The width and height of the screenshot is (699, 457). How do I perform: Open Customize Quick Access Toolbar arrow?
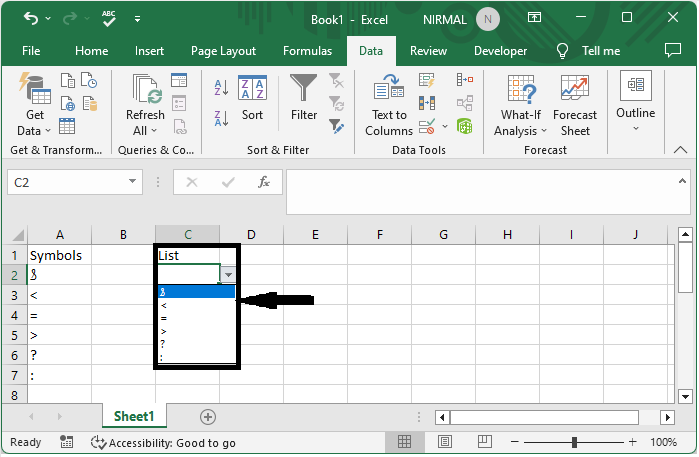(137, 19)
